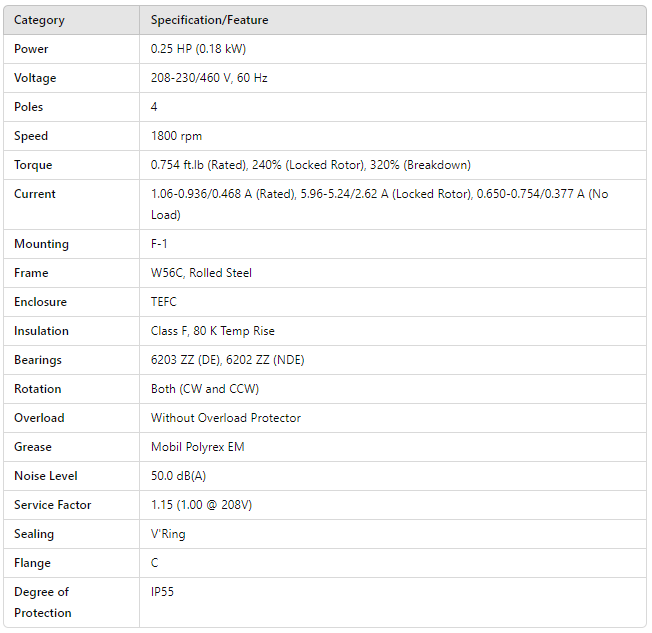Click the Poles row label
Image resolution: width=652 pixels, height=633 pixels.
pyautogui.click(x=29, y=107)
